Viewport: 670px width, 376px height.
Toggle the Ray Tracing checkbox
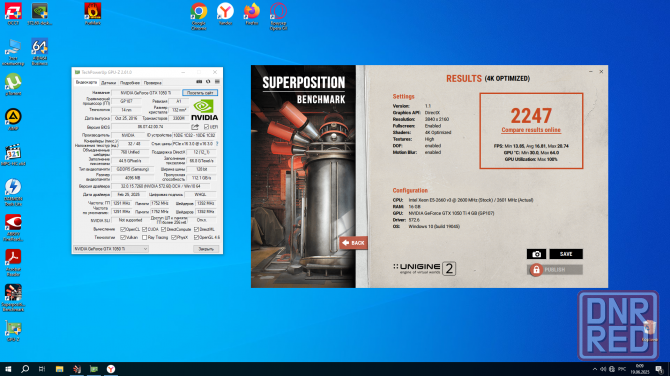[144, 238]
